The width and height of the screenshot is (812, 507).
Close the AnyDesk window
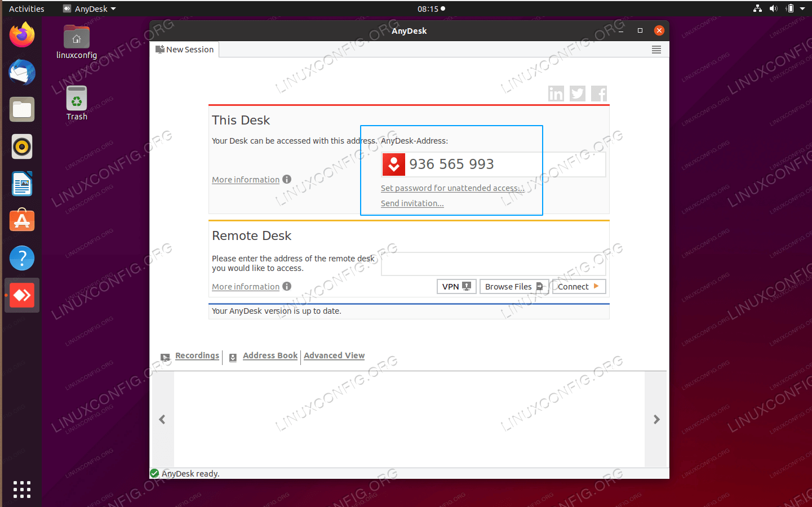pos(659,30)
